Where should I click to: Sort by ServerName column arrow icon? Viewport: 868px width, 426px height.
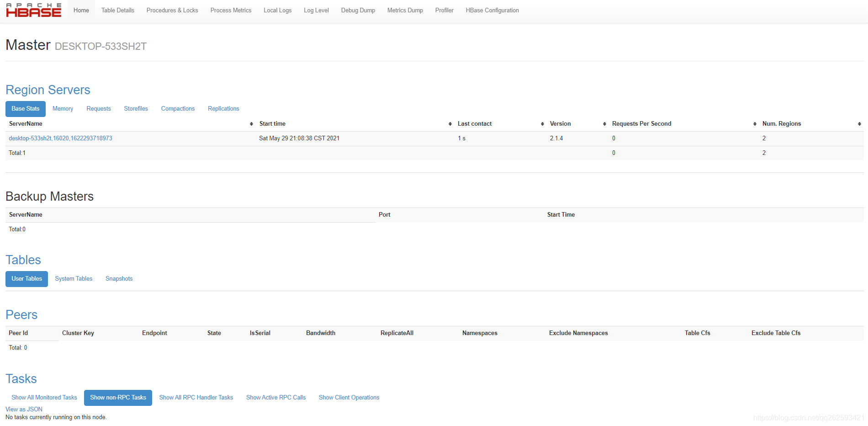pyautogui.click(x=251, y=124)
